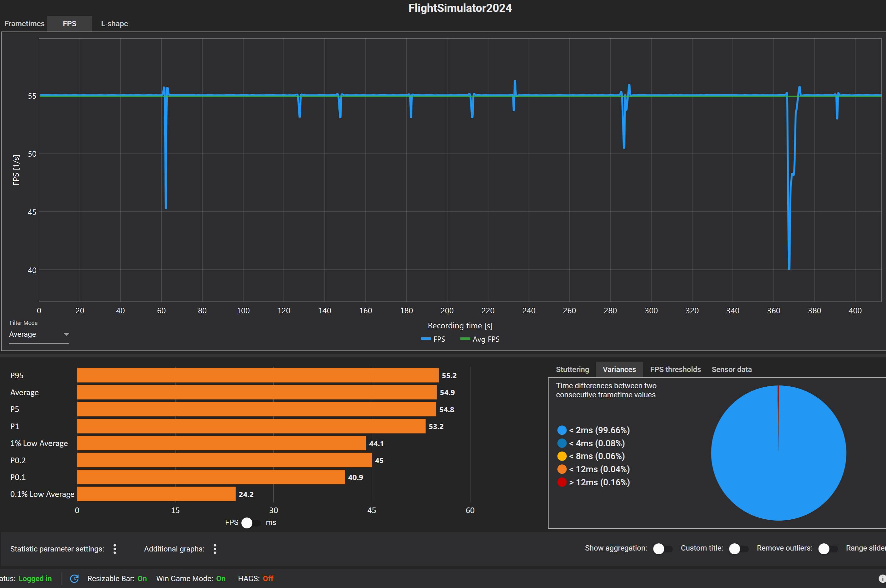Click the Average bar showing 54.9
Image resolution: width=886 pixels, height=588 pixels.
pyautogui.click(x=257, y=392)
